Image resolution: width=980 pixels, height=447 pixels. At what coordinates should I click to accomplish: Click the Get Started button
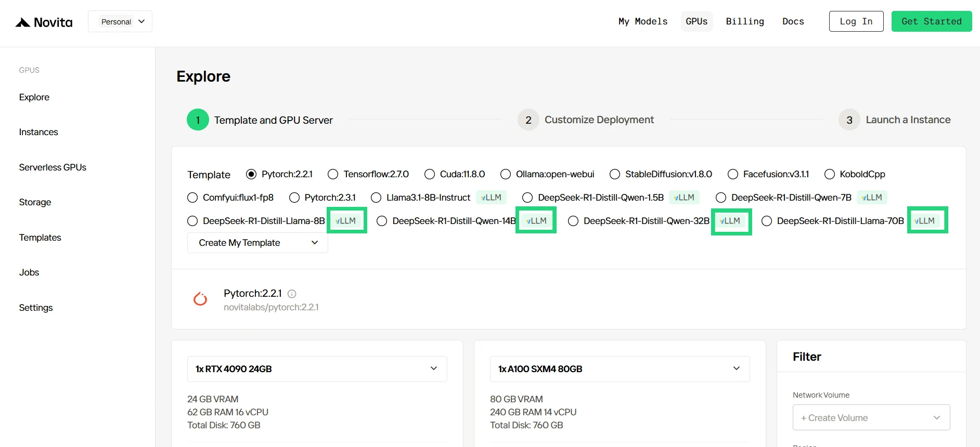(x=932, y=21)
